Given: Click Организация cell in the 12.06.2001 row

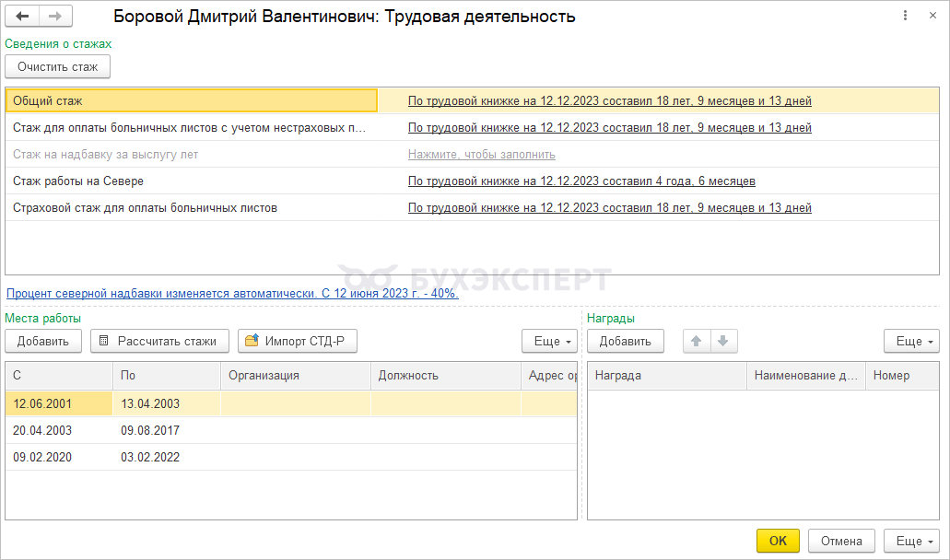Looking at the screenshot, I should click(x=296, y=403).
